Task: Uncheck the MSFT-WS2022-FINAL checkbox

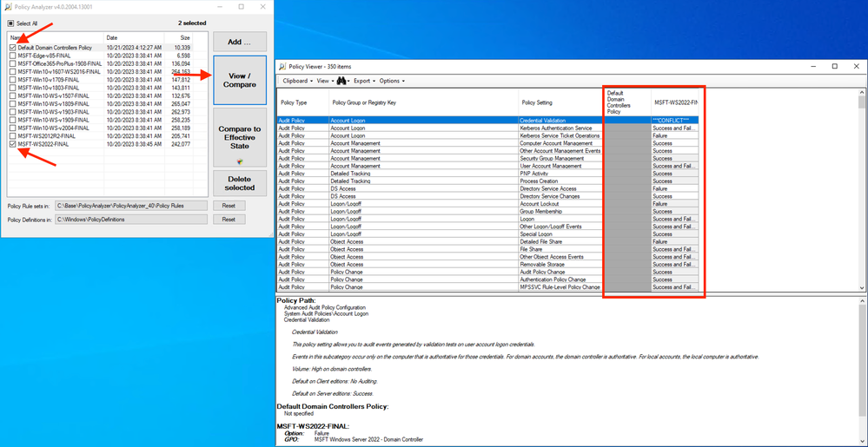Action: click(x=13, y=144)
